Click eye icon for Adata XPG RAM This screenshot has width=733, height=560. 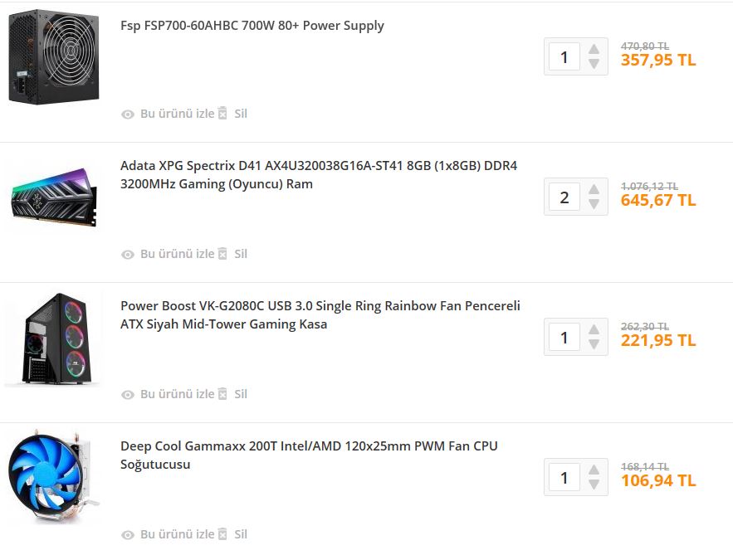[x=128, y=255]
